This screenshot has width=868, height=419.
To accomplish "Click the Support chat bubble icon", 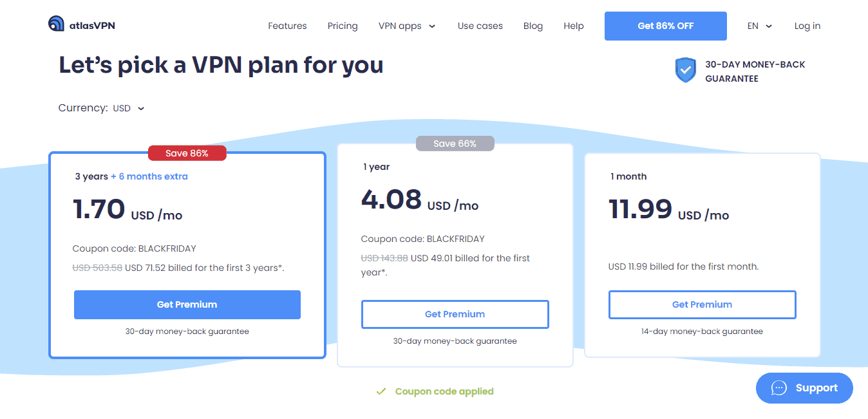I will (779, 388).
